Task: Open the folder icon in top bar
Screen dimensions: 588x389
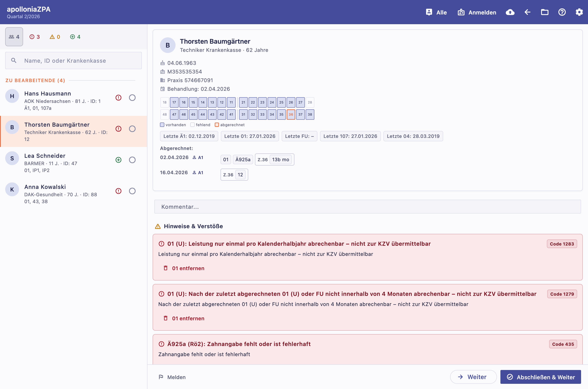Action: point(545,12)
